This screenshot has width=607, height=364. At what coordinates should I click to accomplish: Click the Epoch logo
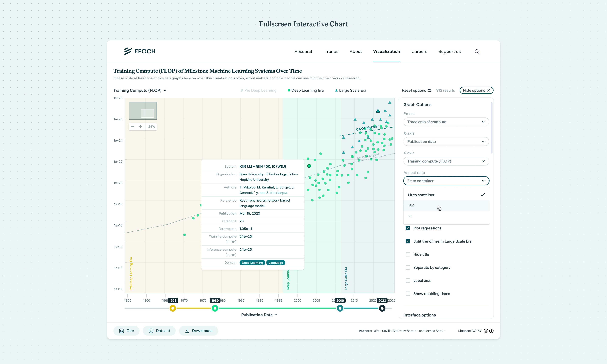click(140, 51)
